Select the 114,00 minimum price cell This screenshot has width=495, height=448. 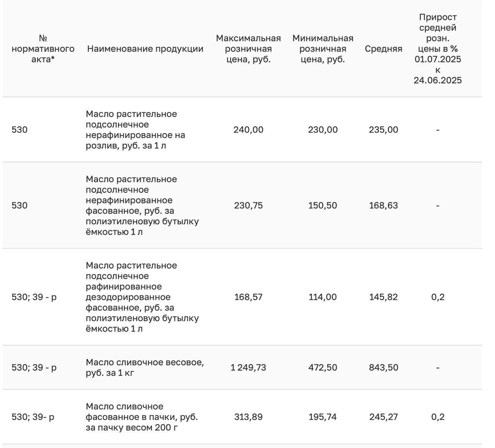coord(323,297)
